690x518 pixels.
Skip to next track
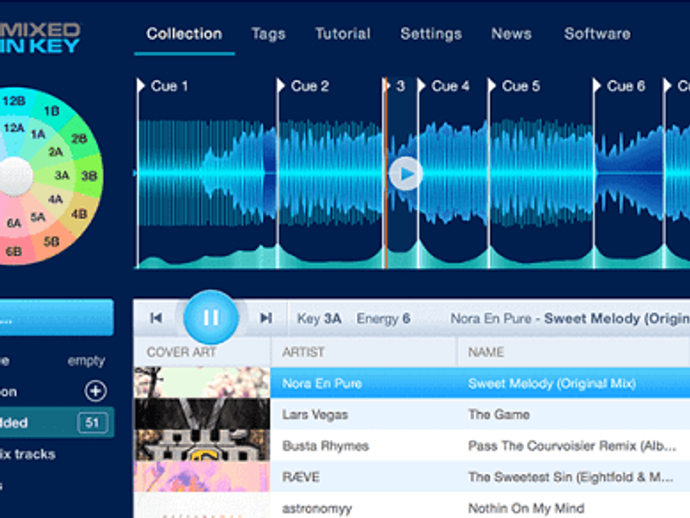pos(266,318)
